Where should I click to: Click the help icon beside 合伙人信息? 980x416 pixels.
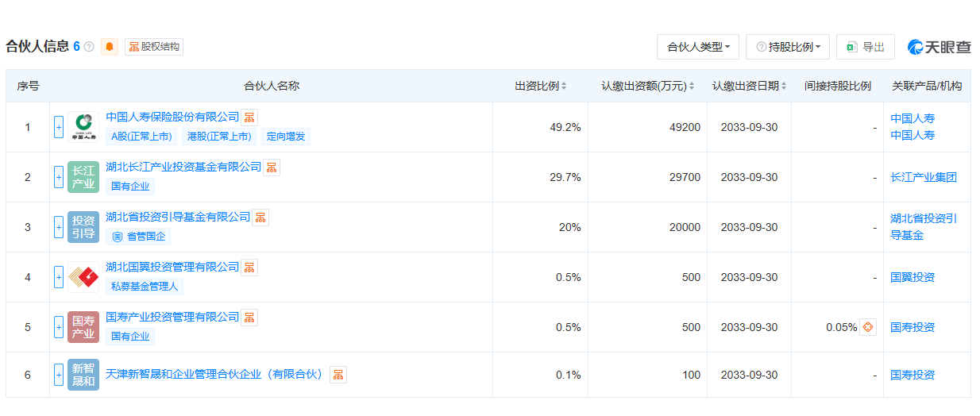(x=89, y=47)
